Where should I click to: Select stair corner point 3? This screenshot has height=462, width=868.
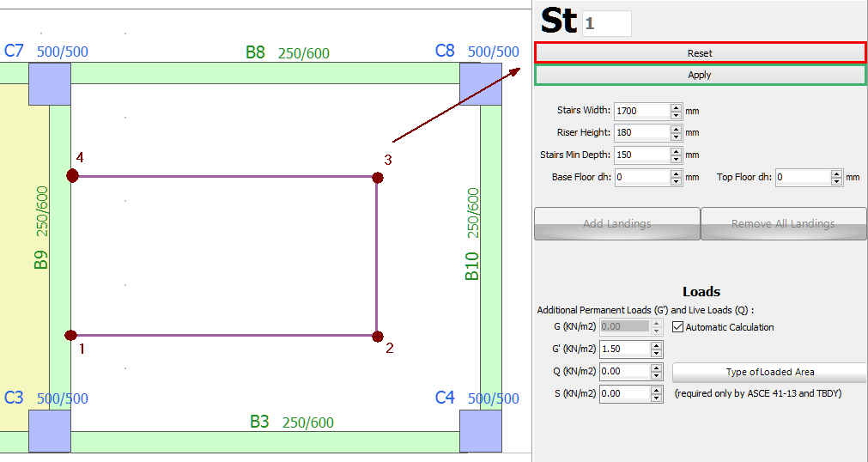[378, 178]
